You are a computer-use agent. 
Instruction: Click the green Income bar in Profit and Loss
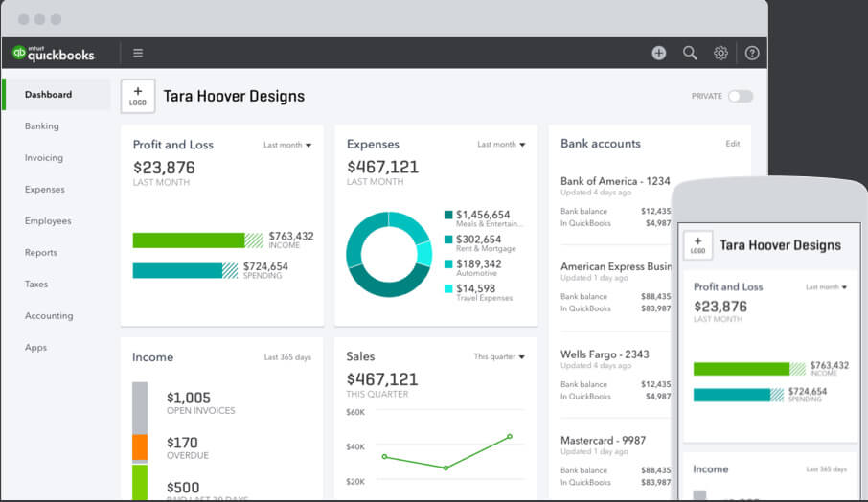[x=189, y=240]
